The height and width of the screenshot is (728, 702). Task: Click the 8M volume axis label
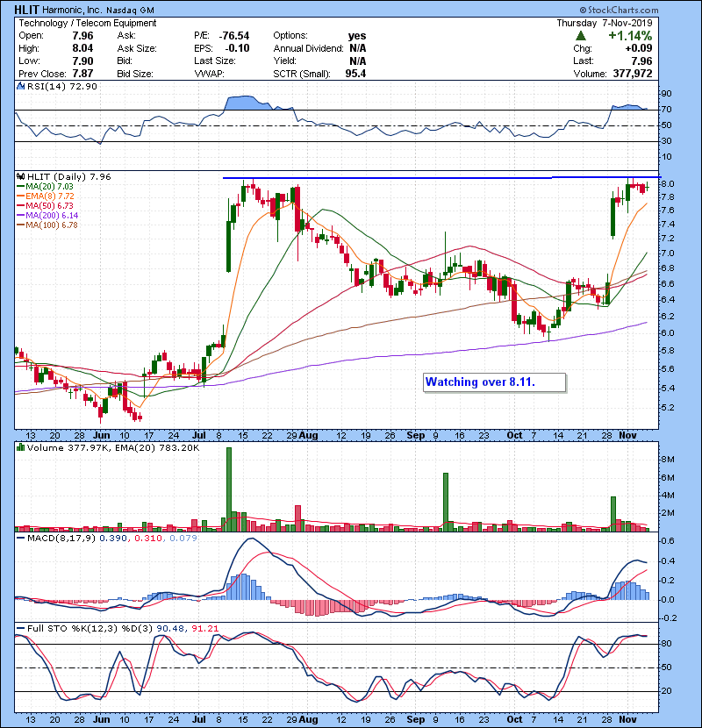pos(667,460)
